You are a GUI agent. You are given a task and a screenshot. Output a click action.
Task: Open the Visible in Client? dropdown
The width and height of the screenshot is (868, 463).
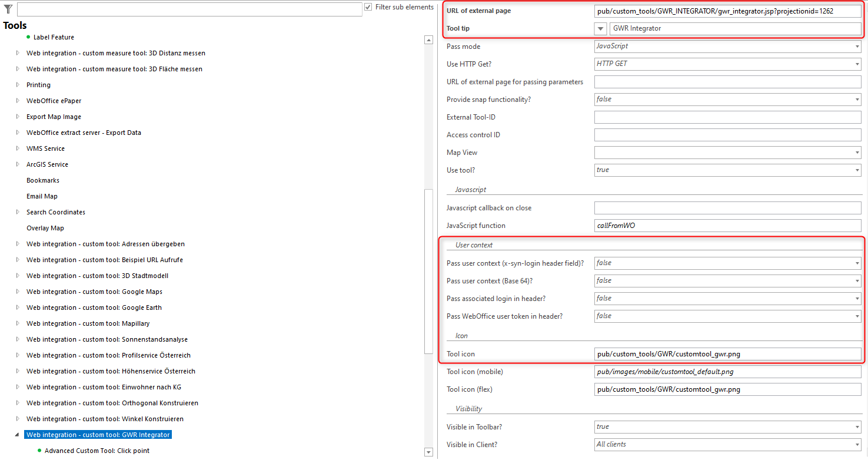(x=857, y=444)
